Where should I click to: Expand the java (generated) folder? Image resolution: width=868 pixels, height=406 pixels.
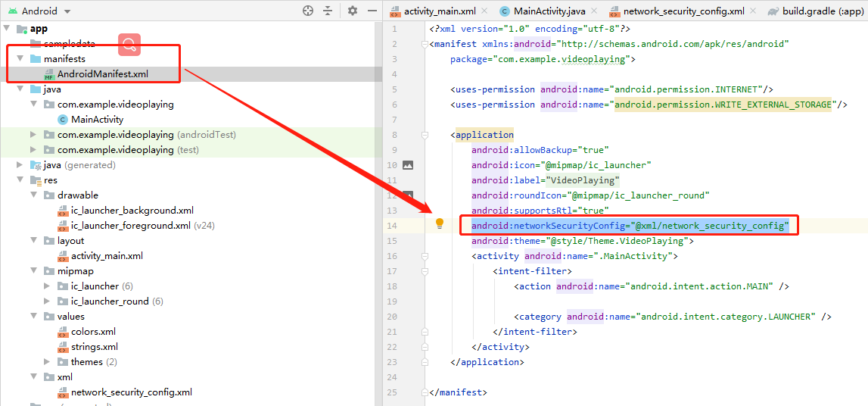[x=20, y=164]
